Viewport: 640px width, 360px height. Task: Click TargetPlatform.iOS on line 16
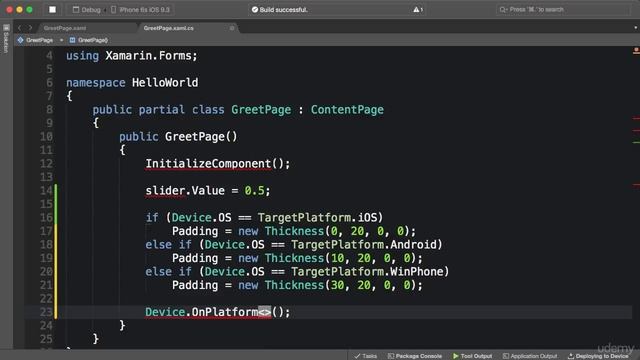[318, 218]
